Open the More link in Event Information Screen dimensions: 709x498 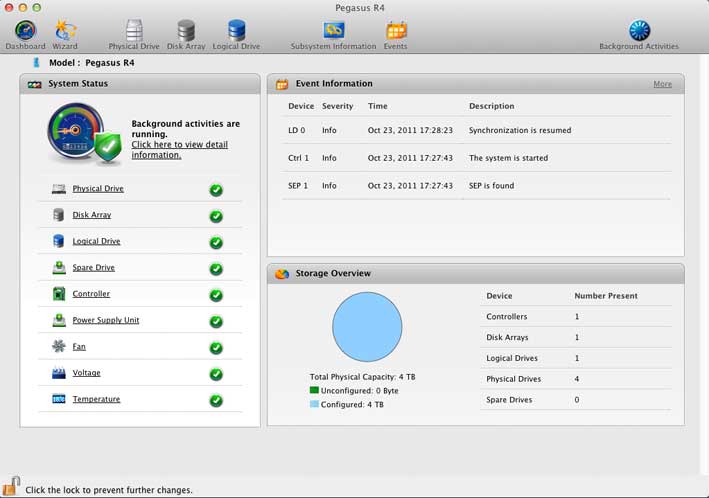[x=662, y=84]
